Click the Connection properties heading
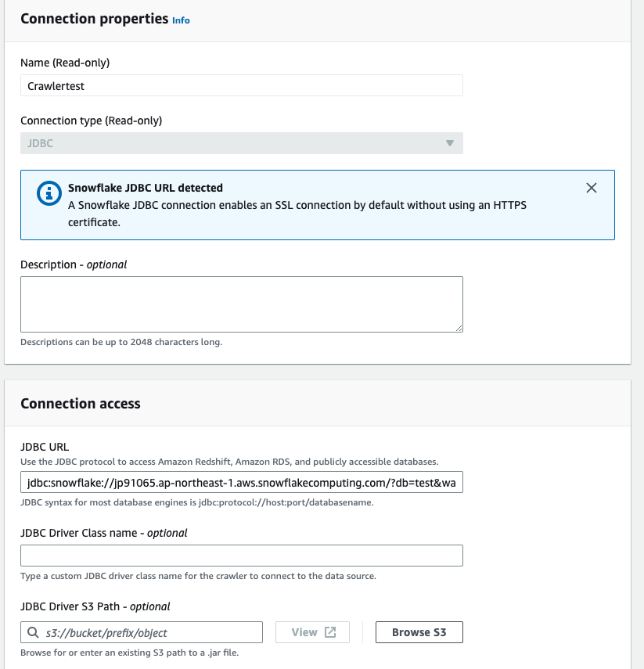 pyautogui.click(x=95, y=19)
